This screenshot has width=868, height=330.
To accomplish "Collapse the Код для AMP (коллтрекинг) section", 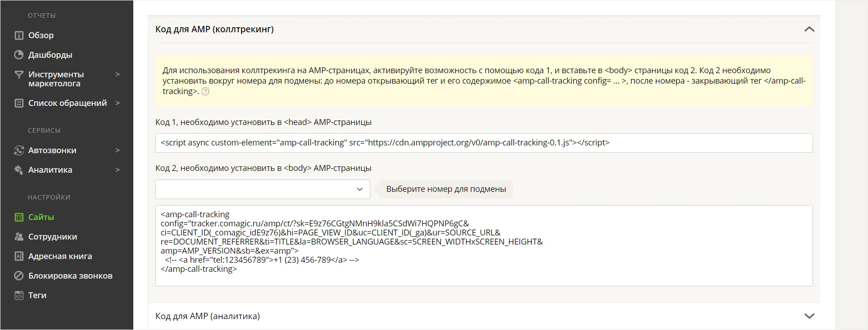I will click(809, 29).
